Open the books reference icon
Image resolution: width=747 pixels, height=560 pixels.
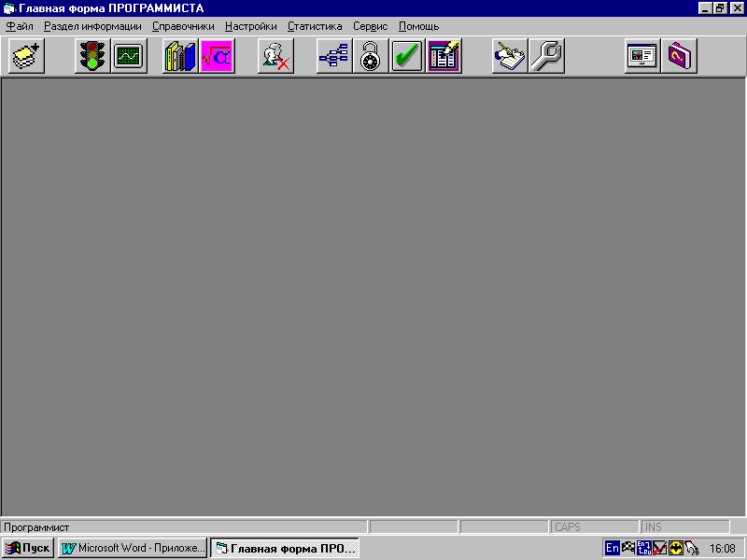(x=180, y=56)
